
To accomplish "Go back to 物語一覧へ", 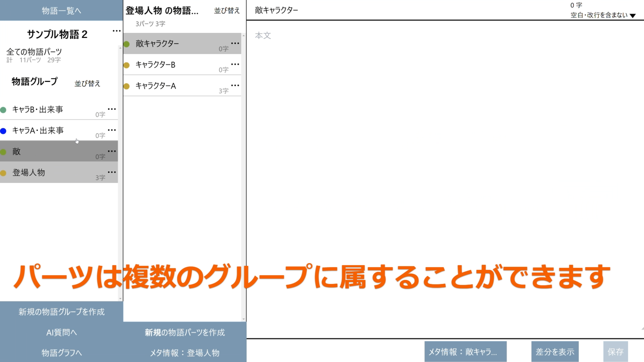I will click(x=62, y=10).
